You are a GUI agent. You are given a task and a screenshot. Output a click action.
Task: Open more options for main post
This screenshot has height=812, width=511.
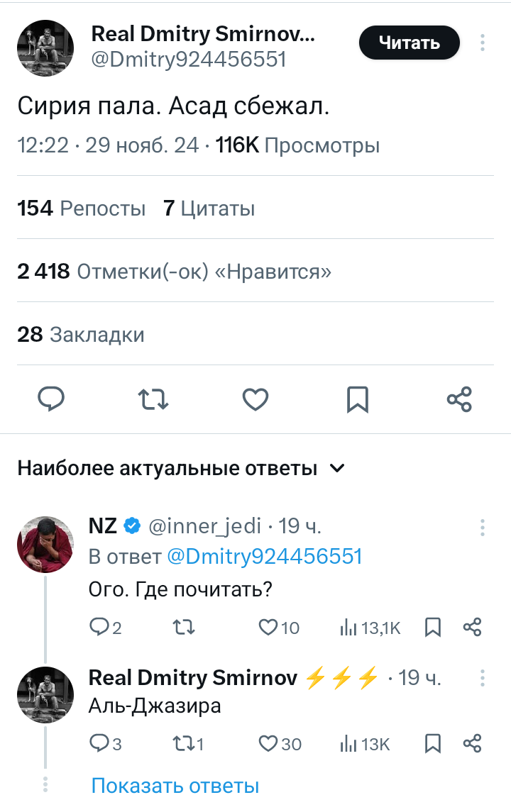(x=483, y=43)
